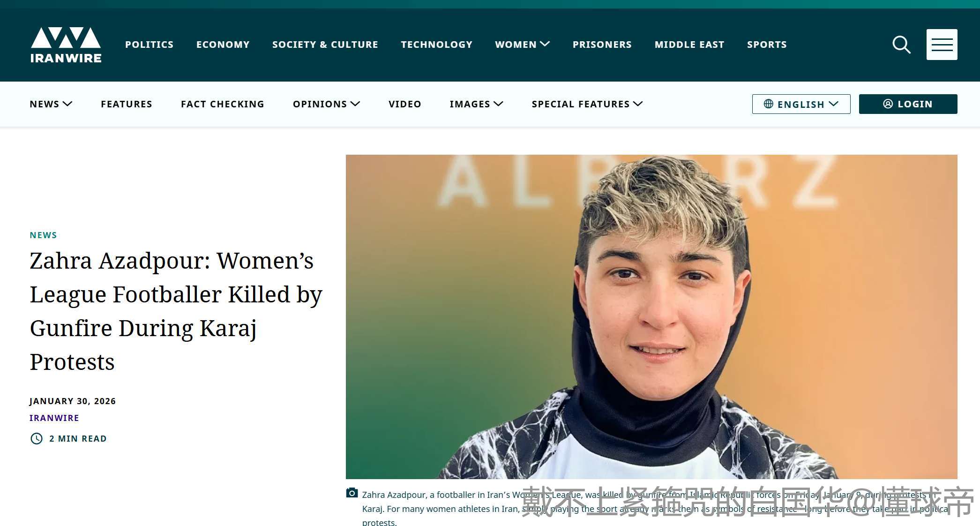Click the globe icon beside English

(x=768, y=104)
